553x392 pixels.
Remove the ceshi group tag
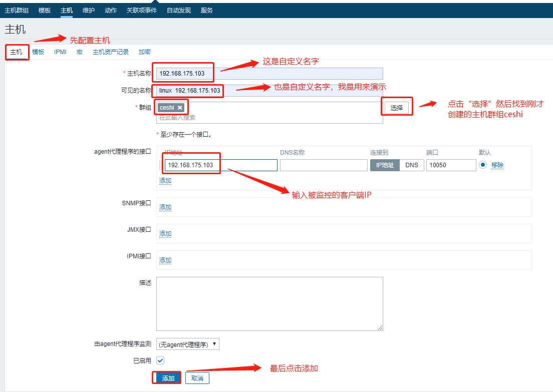(180, 108)
